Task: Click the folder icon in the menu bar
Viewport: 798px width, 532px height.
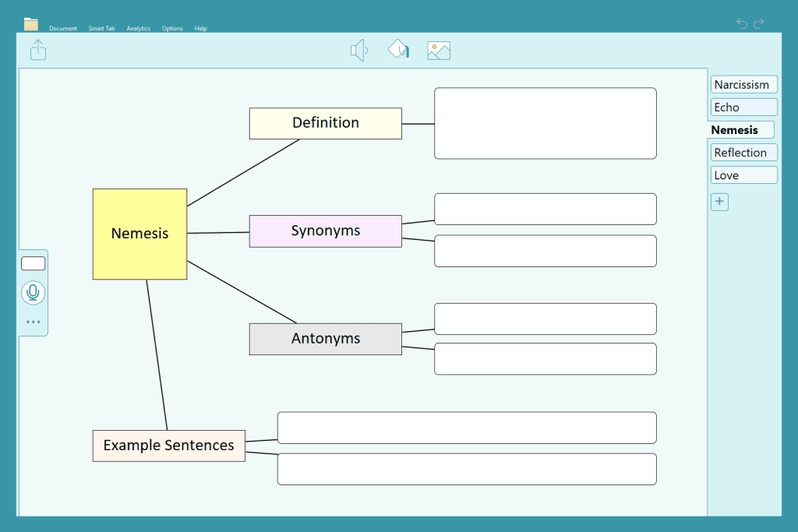Action: tap(31, 24)
